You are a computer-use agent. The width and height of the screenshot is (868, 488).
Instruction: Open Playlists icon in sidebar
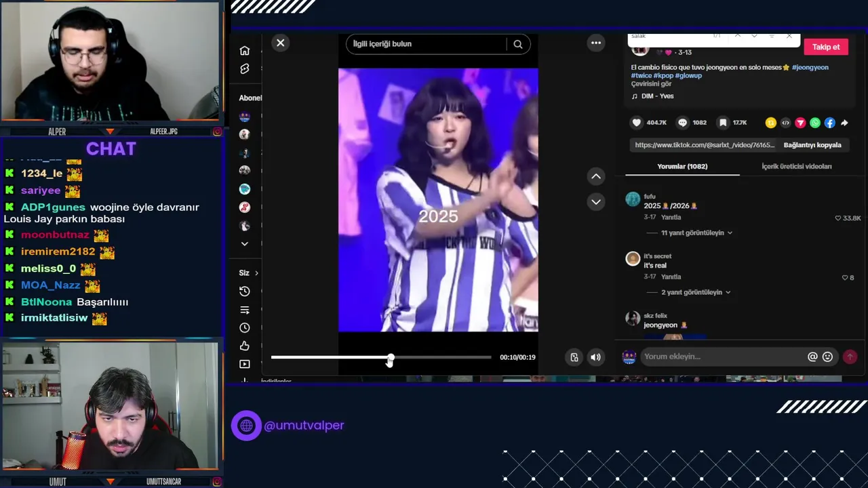pyautogui.click(x=245, y=310)
